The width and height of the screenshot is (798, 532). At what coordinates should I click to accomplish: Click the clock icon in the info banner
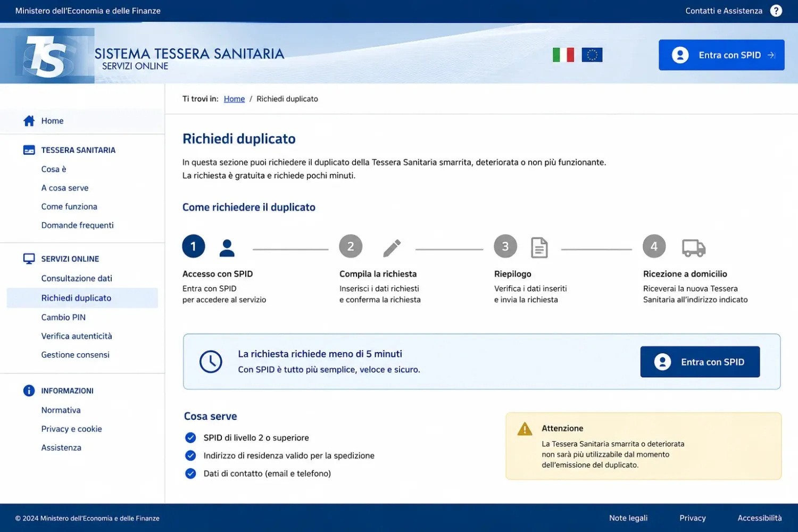[x=211, y=362]
